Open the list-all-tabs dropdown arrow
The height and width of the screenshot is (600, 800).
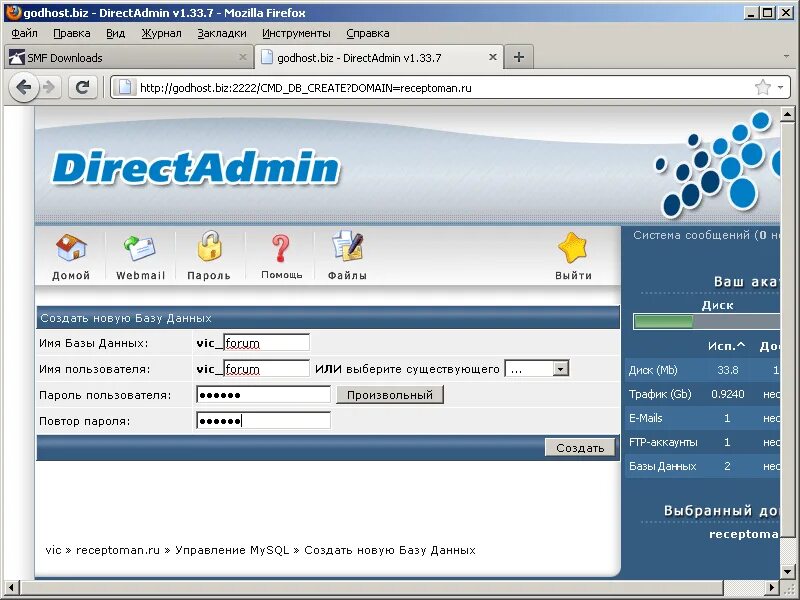click(786, 56)
